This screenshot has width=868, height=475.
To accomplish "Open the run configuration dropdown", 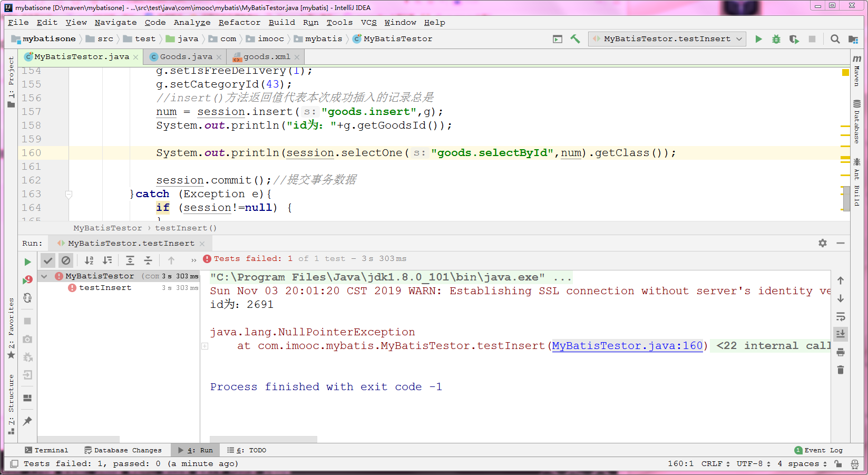I will point(667,39).
